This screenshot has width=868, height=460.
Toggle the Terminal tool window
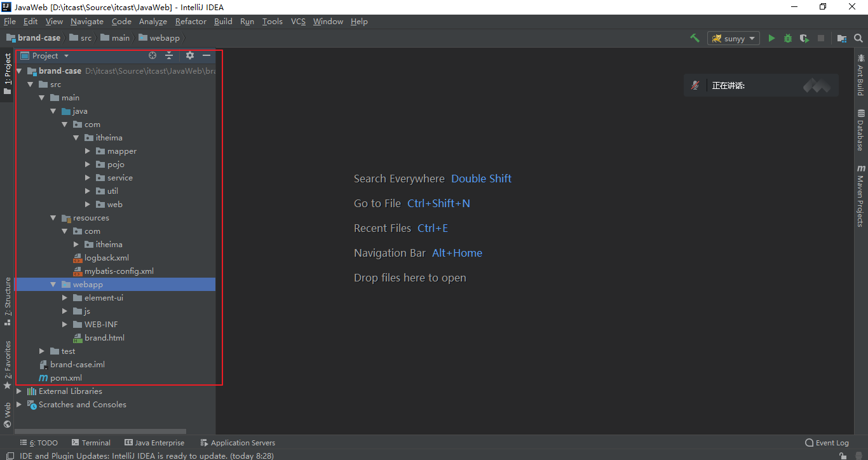click(91, 443)
